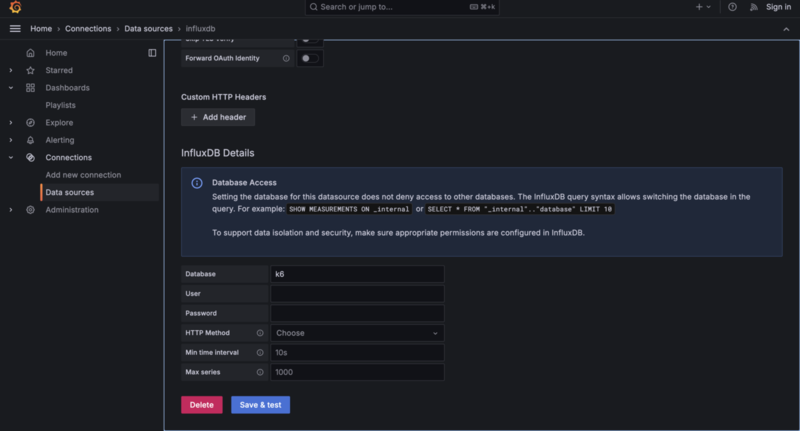Click the Save & test button
The height and width of the screenshot is (431, 800).
tap(260, 405)
